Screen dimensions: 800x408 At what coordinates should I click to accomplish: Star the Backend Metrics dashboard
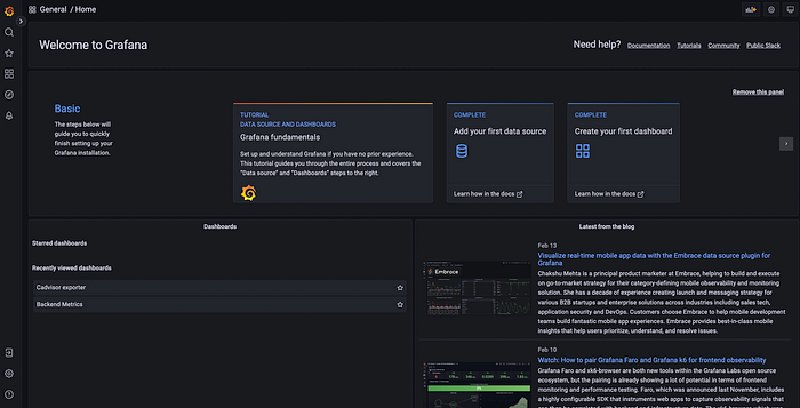pos(400,304)
